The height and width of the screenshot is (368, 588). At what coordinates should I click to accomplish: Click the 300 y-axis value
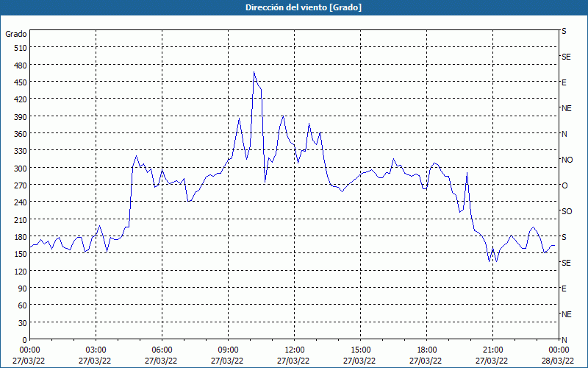tap(21, 169)
